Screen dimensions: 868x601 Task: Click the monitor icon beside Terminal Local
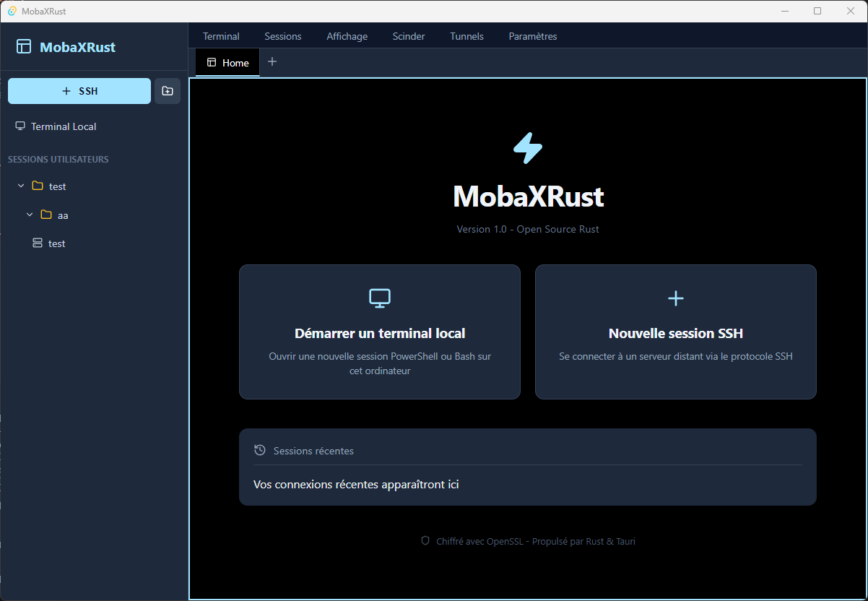tap(20, 126)
